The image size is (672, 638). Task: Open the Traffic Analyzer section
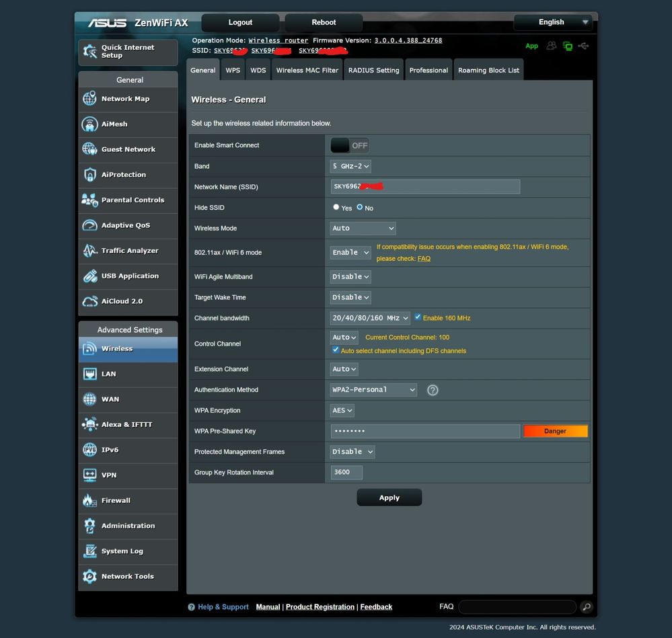point(128,251)
